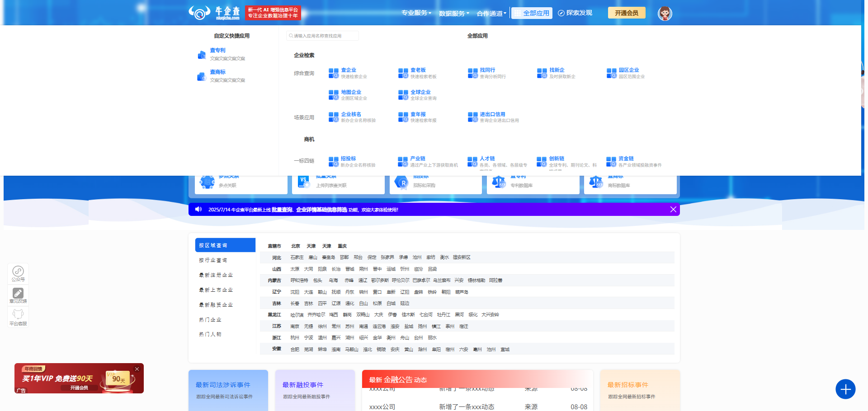Image resolution: width=868 pixels, height=411 pixels.
Task: Click the 公众号 sidebar icon
Action: click(18, 272)
